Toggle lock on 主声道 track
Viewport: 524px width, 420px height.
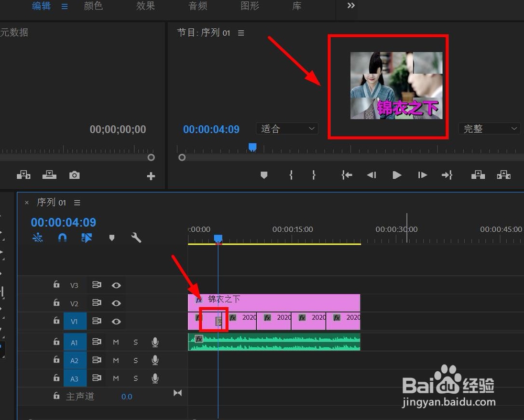pyautogui.click(x=57, y=395)
